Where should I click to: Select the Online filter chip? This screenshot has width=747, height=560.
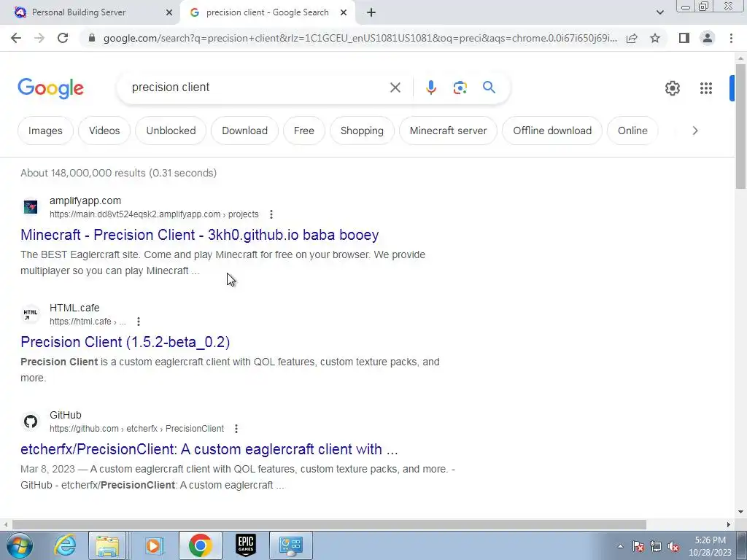[x=632, y=131]
